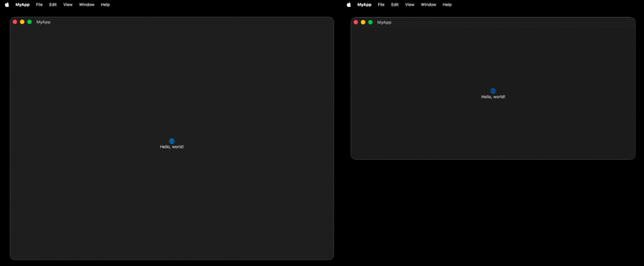
Task: Open Help menu above the shorter window
Action: 447,4
